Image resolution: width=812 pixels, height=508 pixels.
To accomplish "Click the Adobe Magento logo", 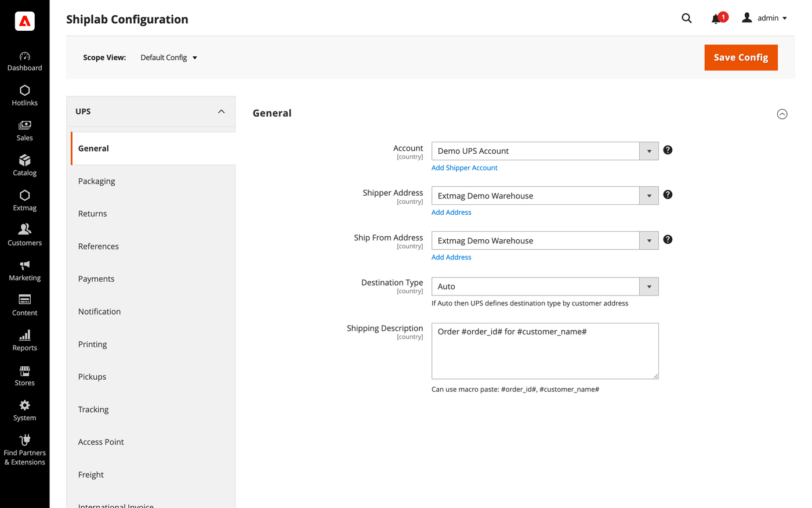I will pos(24,21).
